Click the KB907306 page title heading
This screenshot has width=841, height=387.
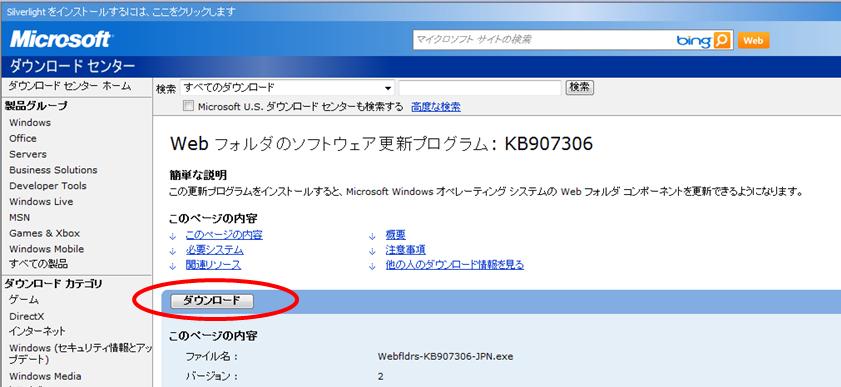pyautogui.click(x=381, y=144)
